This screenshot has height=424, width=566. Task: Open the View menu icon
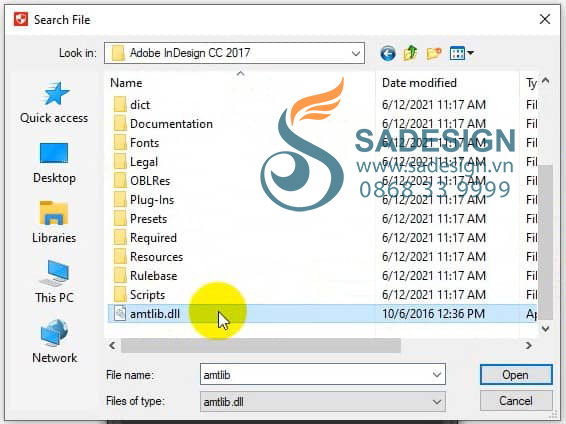[461, 54]
